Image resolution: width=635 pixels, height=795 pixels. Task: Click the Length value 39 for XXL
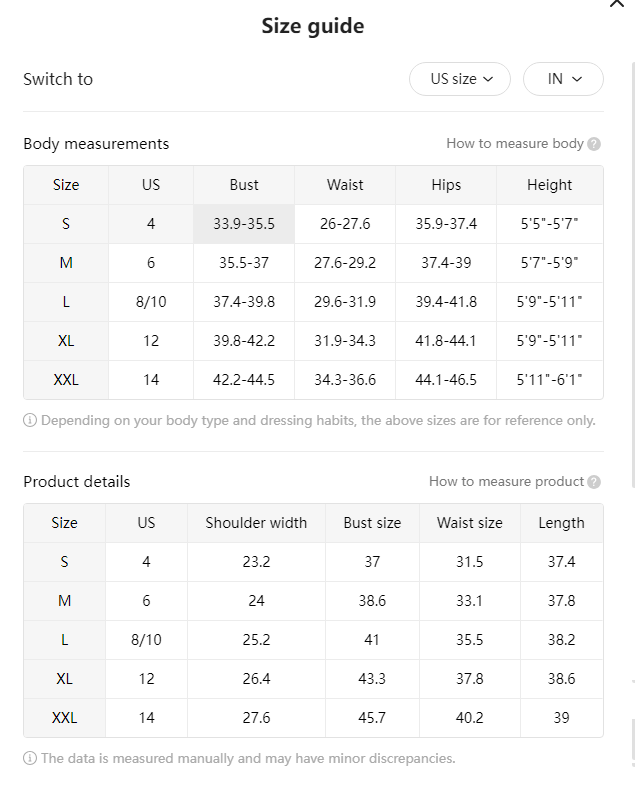[x=561, y=718]
